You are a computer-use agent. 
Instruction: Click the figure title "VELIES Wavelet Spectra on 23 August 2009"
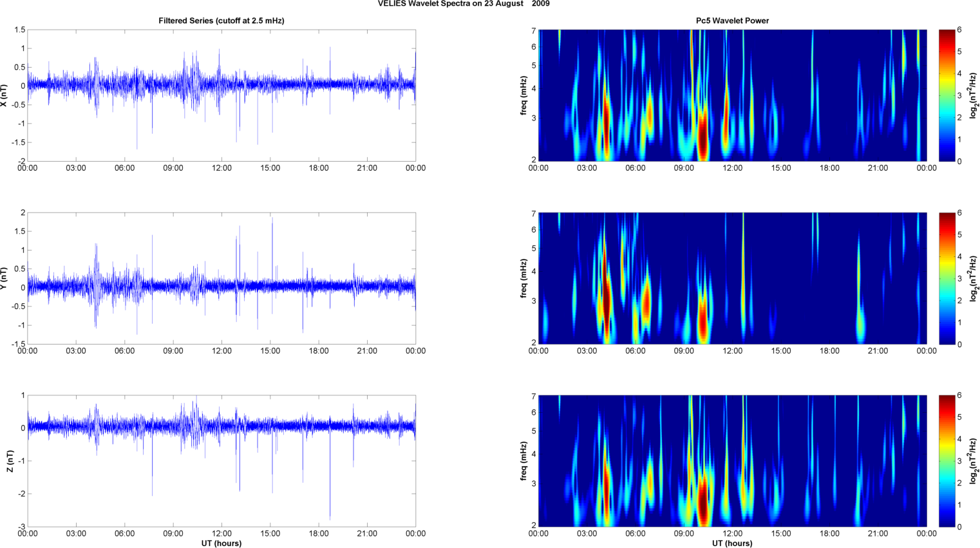(x=464, y=4)
